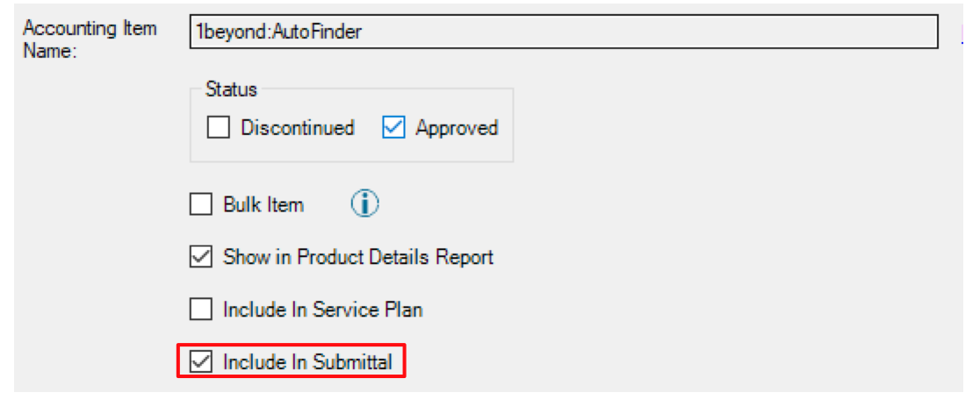Click into the Accounting Item Name field
This screenshot has height=407, width=980.
pos(564,32)
